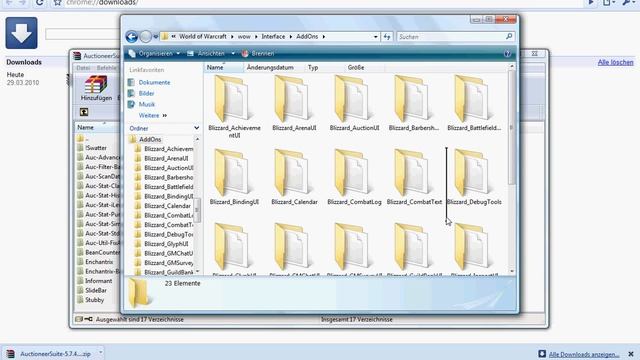Expand Weitere favorites links
The image size is (640, 360).
pos(153,116)
